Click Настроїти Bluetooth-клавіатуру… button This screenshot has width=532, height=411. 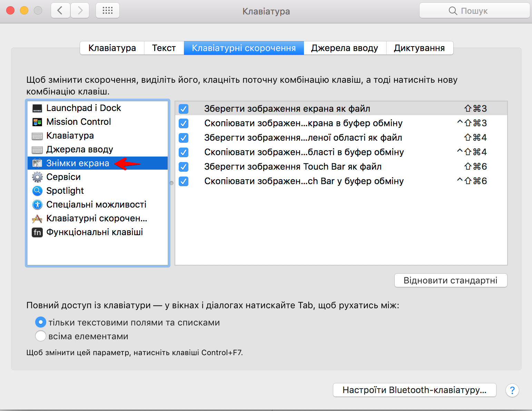(414, 390)
